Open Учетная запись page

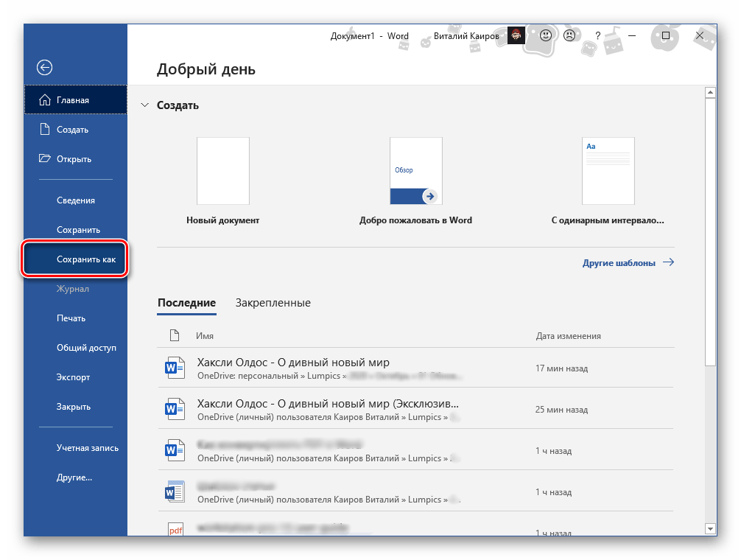[x=76, y=448]
